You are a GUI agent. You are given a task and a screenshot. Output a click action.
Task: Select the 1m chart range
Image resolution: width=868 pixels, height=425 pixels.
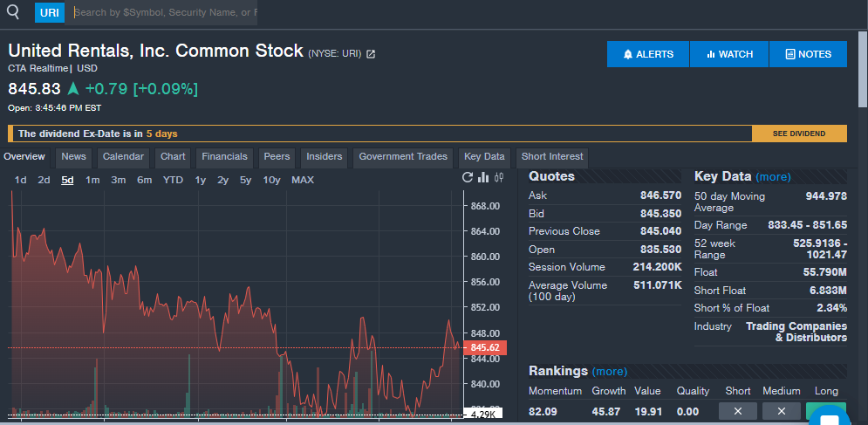[92, 180]
